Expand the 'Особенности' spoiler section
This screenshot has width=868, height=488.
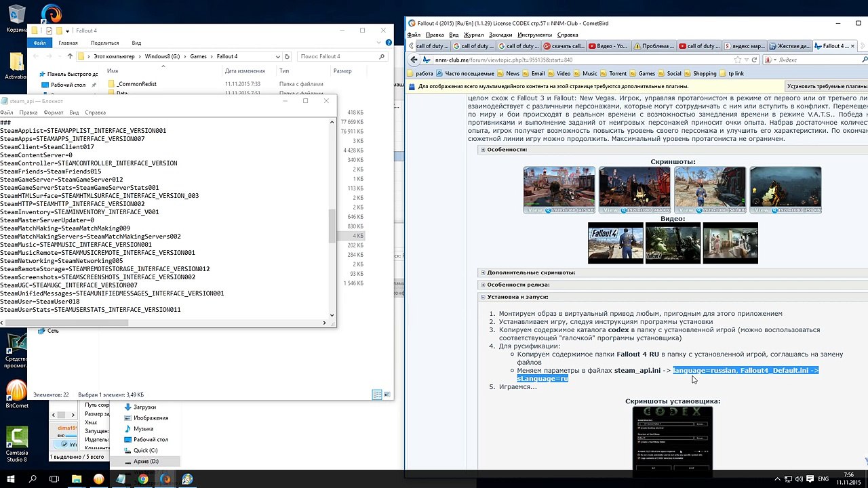[x=483, y=149]
